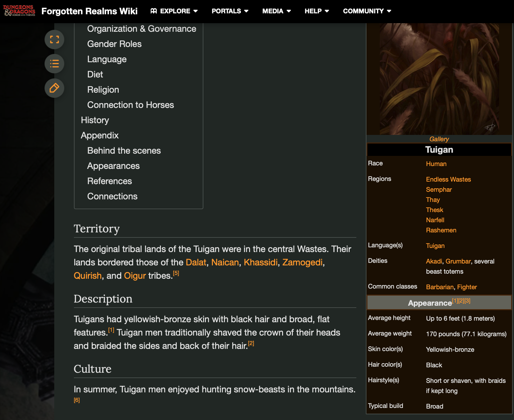Open the Endless Wastes region link
The image size is (514, 420).
pyautogui.click(x=448, y=179)
